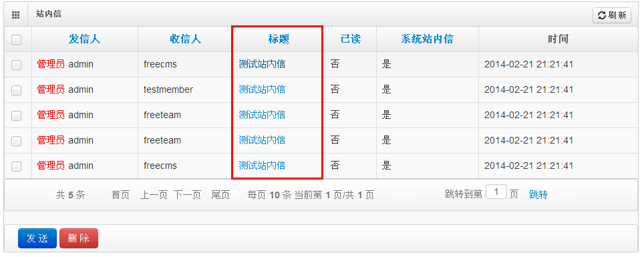This screenshot has height=257, width=644.
Task: Tick the checkbox of the last row
Action: click(17, 166)
